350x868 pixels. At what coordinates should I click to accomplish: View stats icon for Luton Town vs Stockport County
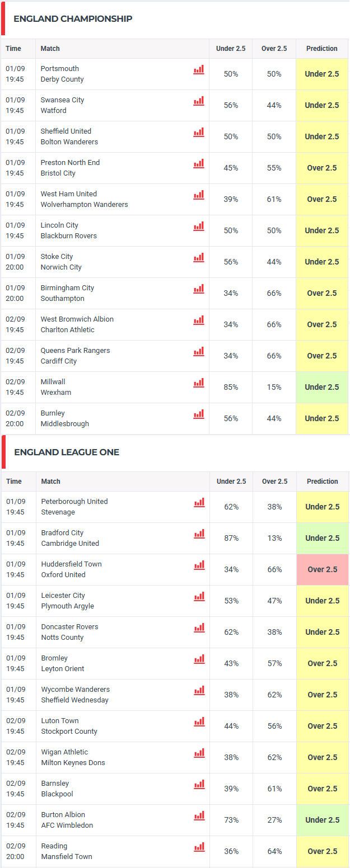[x=199, y=721]
